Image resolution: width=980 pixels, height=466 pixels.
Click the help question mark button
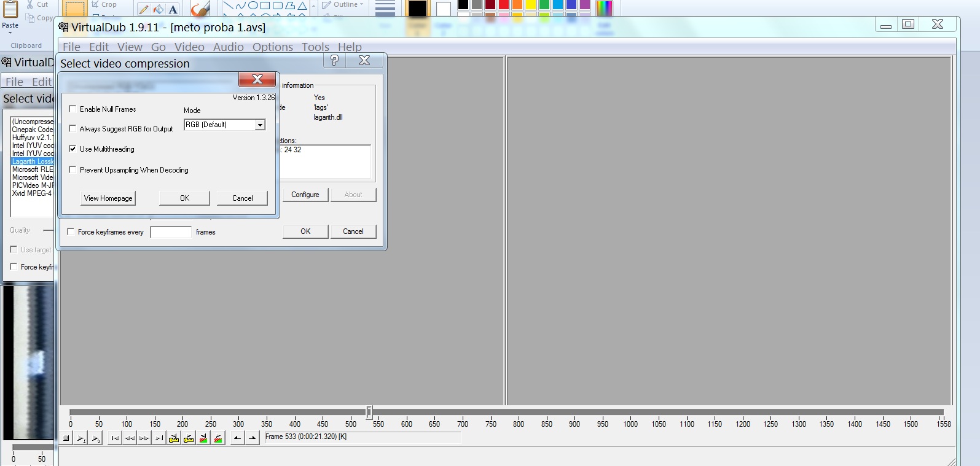[x=334, y=60]
